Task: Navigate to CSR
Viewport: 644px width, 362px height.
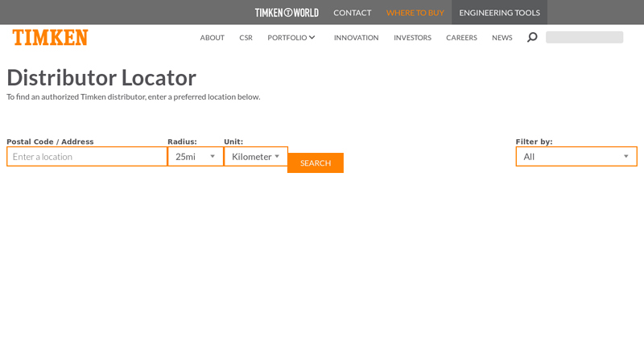Action: pyautogui.click(x=246, y=38)
